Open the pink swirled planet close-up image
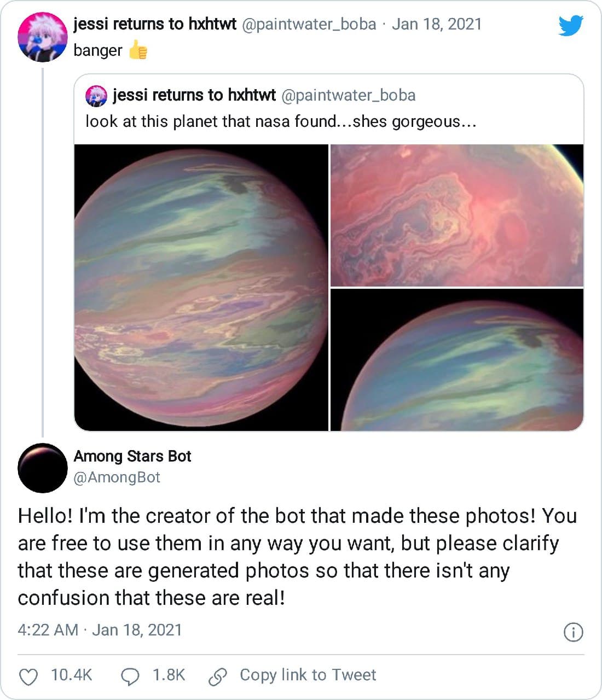Viewport: 602px width, 700px height. (x=457, y=215)
